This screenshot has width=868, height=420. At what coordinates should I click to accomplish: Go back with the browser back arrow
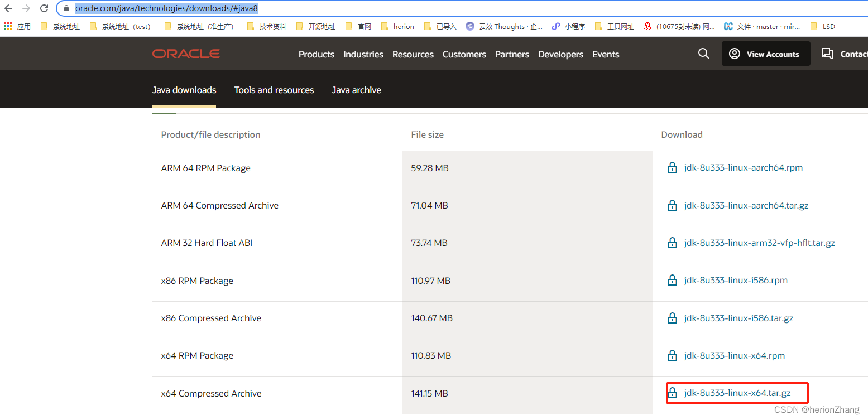(8, 9)
